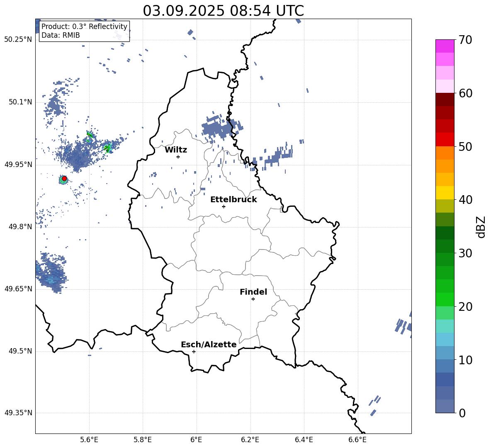
Task: Pick the yellow colorbar swatch near 40
Action: (x=445, y=193)
